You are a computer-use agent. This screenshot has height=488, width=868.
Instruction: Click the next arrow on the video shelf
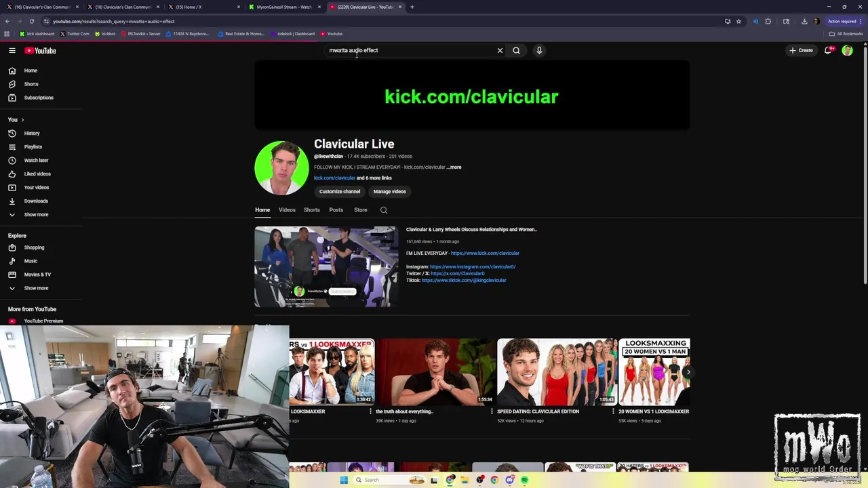click(x=688, y=372)
